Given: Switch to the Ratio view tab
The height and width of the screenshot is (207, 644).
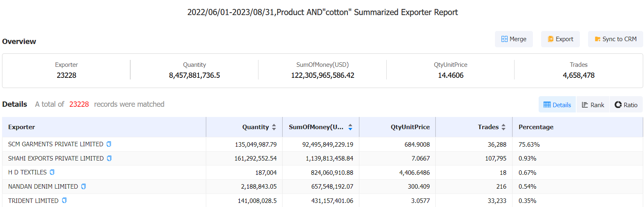Looking at the screenshot, I should (x=626, y=105).
